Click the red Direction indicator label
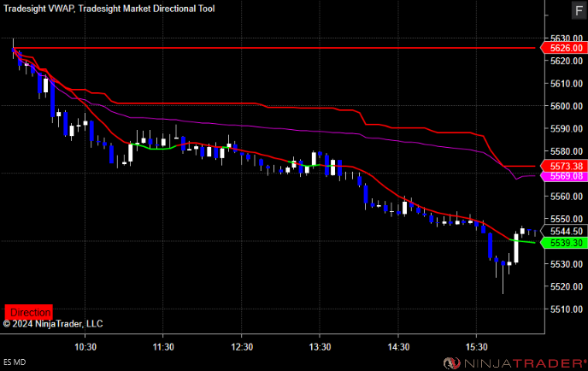This screenshot has height=371, width=588. 29,312
